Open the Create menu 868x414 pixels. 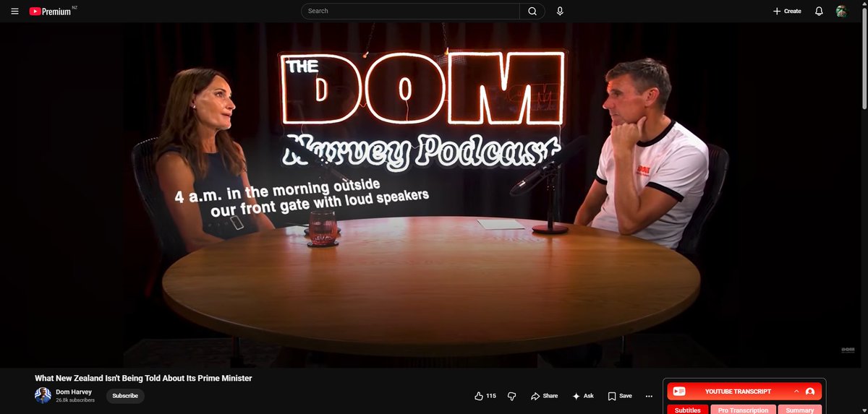(787, 11)
